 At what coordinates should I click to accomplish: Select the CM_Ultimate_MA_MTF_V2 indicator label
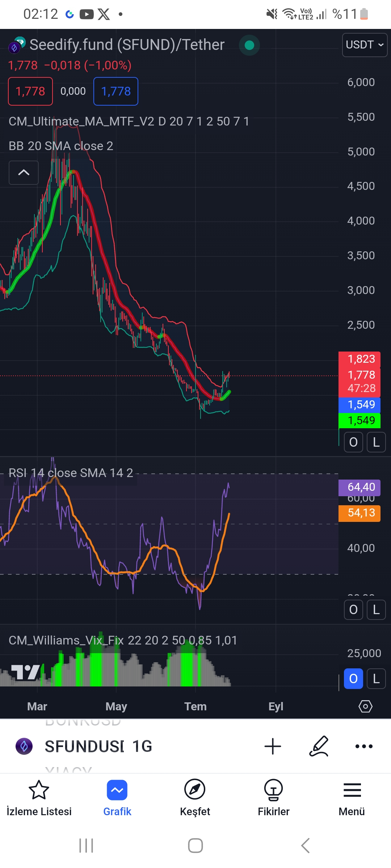129,122
